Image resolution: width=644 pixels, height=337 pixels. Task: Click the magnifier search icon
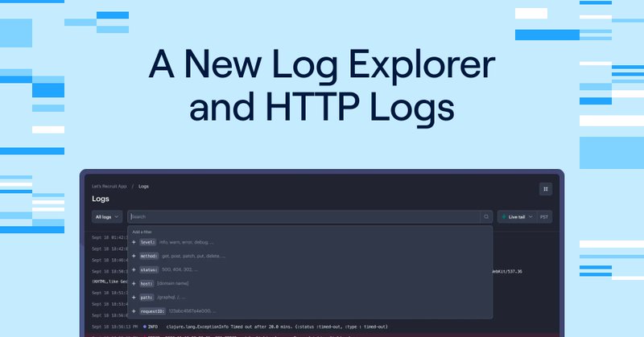point(486,216)
